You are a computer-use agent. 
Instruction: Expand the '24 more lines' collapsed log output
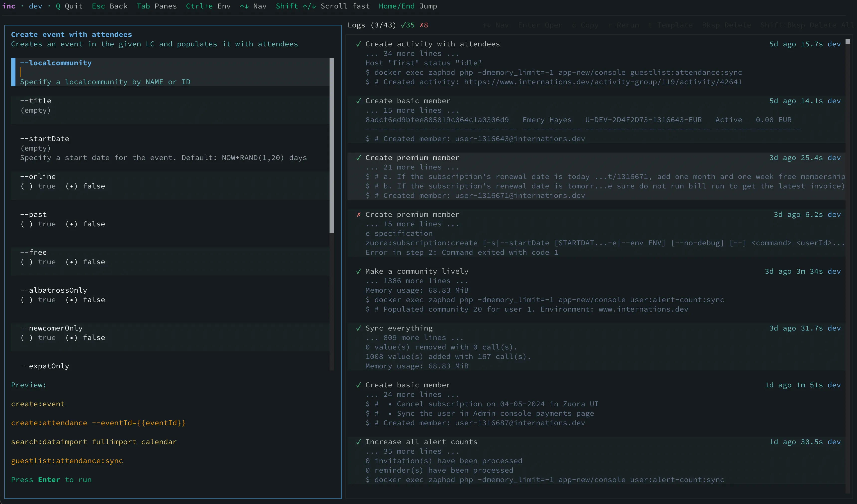coord(412,395)
